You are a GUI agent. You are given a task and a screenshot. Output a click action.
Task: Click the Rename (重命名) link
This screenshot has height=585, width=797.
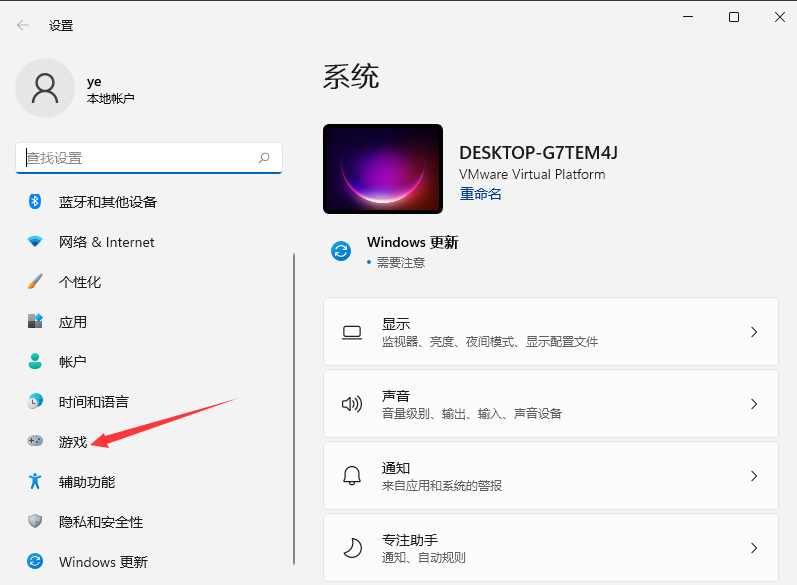tap(480, 194)
